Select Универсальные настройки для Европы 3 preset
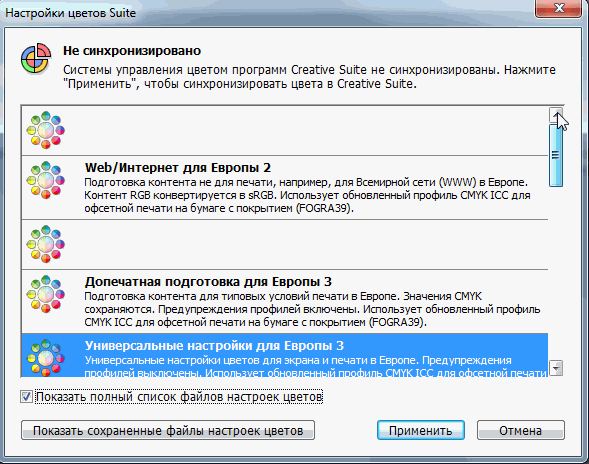This screenshot has width=589, height=464. [285, 355]
